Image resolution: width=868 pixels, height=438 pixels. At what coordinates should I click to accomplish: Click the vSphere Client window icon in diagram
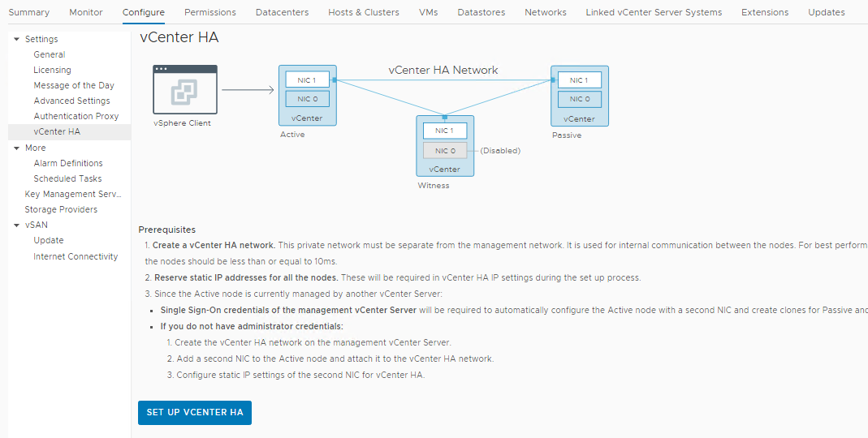coord(185,89)
